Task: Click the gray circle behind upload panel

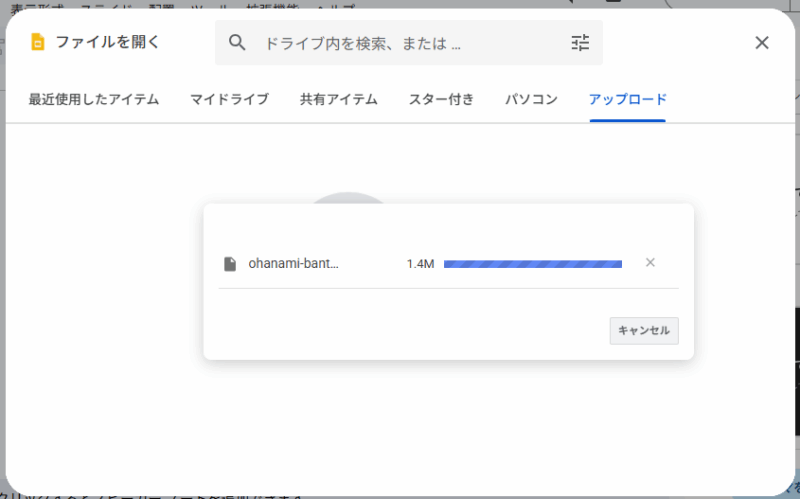Action: [x=347, y=198]
